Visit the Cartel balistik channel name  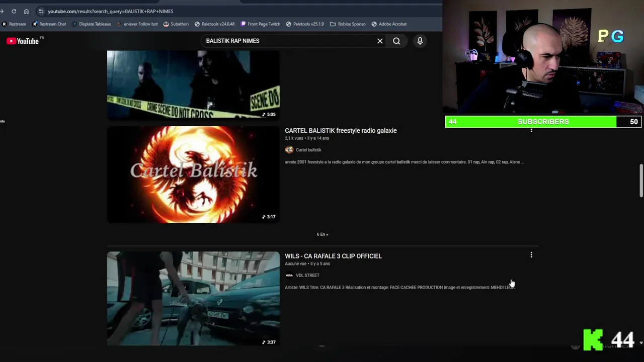pos(308,150)
